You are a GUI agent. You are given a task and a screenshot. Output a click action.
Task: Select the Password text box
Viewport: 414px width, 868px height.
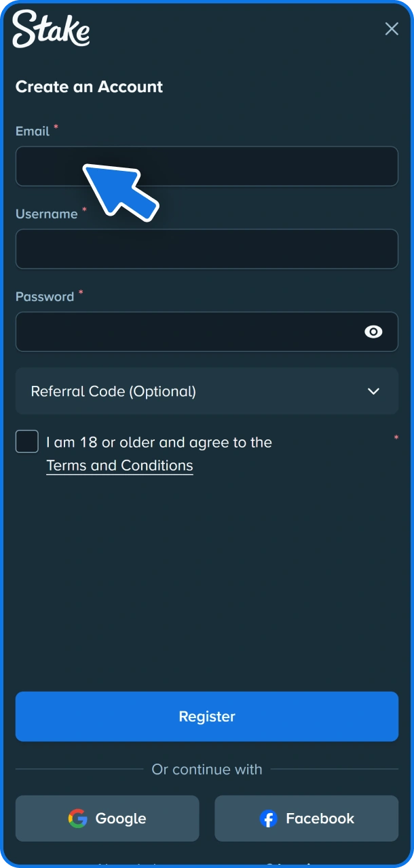tap(183, 332)
